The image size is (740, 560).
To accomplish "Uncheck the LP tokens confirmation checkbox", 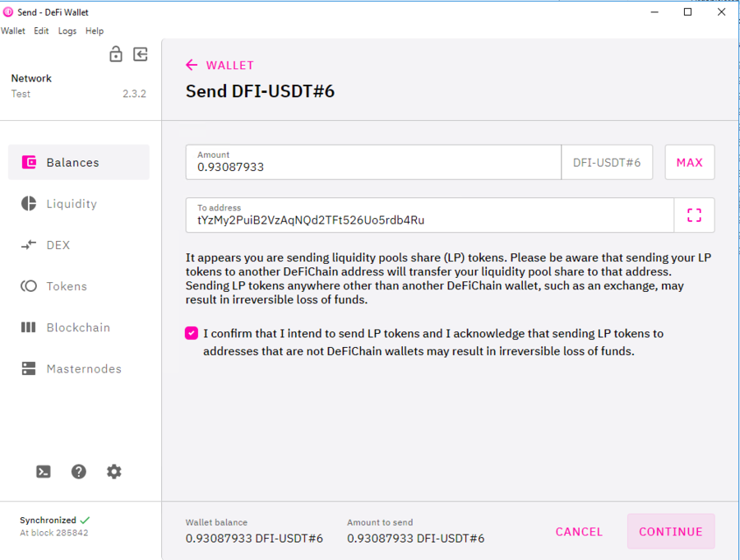I will [191, 333].
